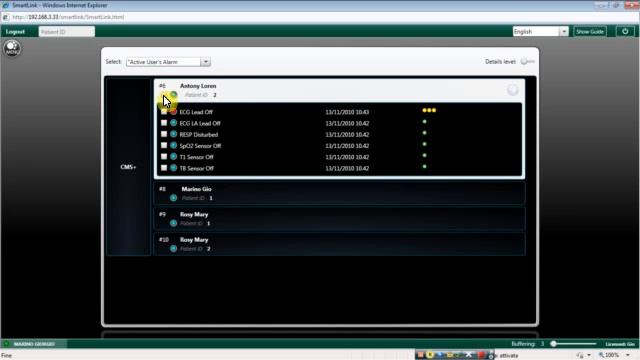This screenshot has height=360, width=640.
Task: Click the green dot for SpO2 Sensor Off
Action: pyautogui.click(x=424, y=144)
